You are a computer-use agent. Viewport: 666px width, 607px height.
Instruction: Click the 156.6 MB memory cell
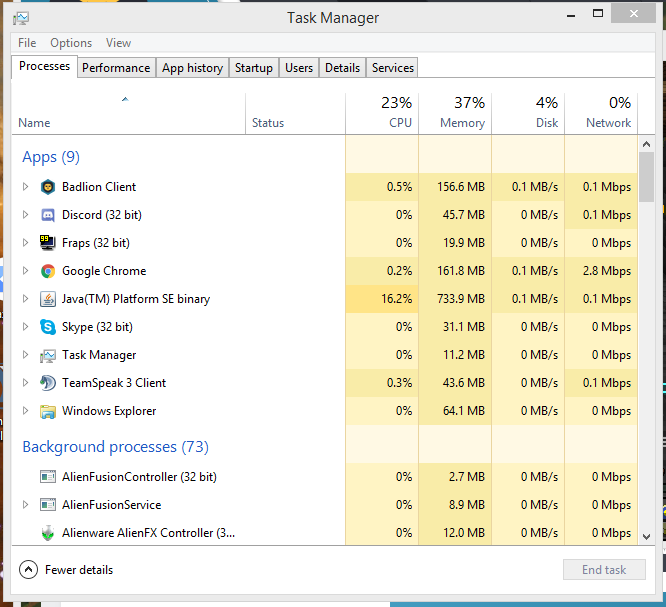click(455, 187)
